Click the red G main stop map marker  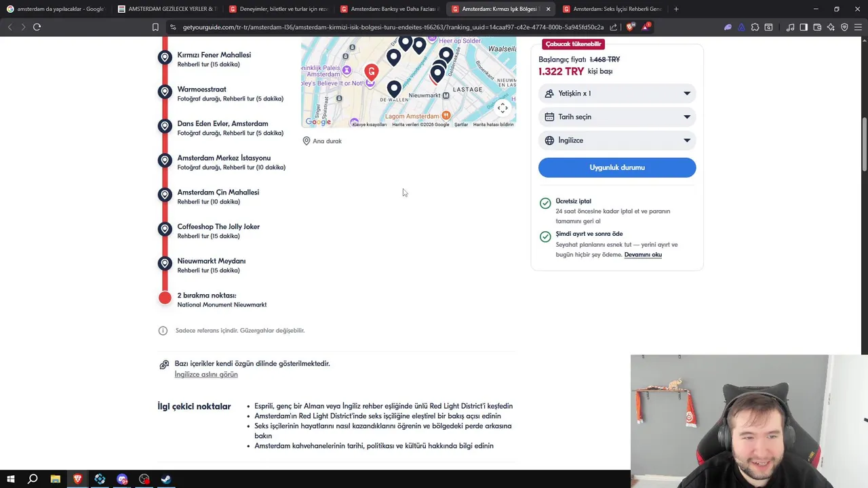click(371, 73)
